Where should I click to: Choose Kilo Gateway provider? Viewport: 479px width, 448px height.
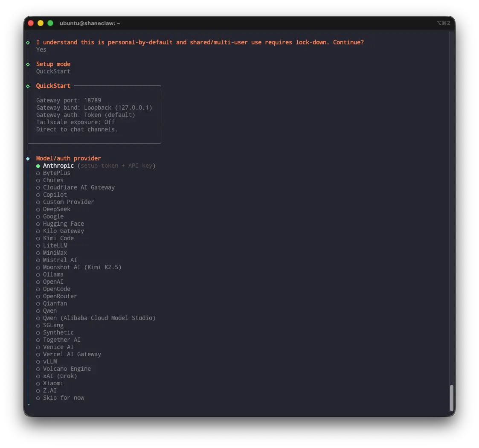point(60,231)
